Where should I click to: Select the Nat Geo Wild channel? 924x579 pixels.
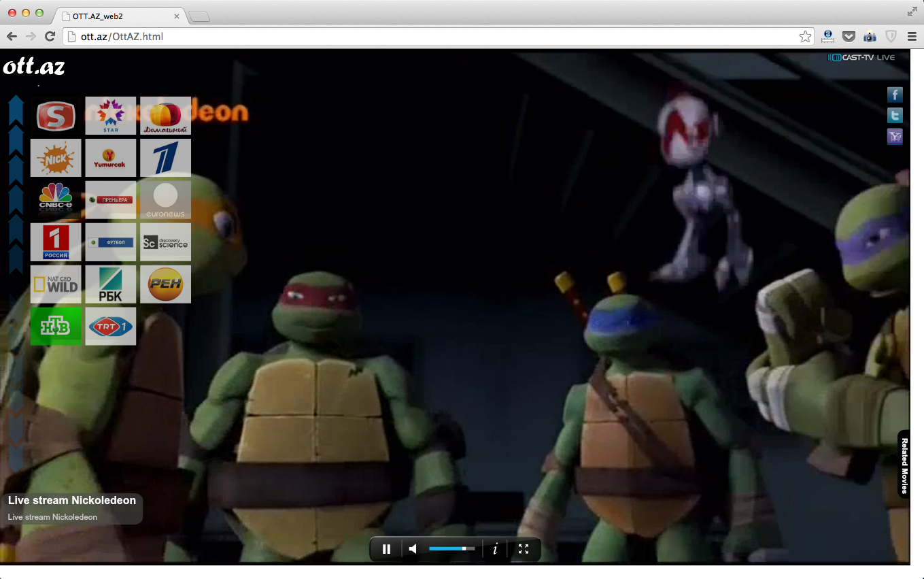(56, 284)
